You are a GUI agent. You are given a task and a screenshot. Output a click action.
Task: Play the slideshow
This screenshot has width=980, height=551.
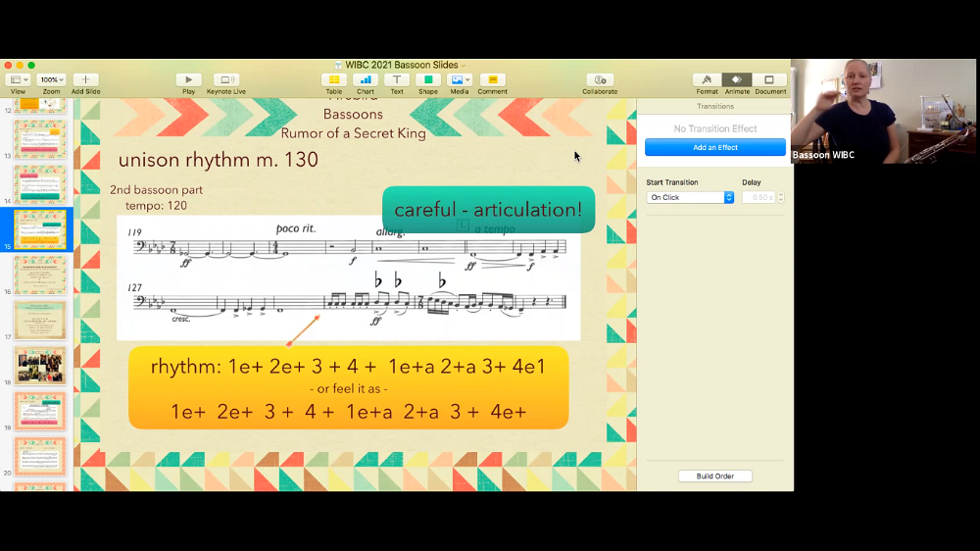(188, 80)
